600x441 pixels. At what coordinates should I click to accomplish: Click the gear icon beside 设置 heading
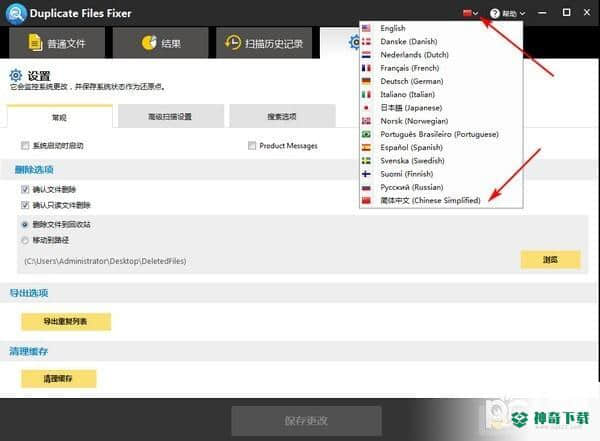16,75
